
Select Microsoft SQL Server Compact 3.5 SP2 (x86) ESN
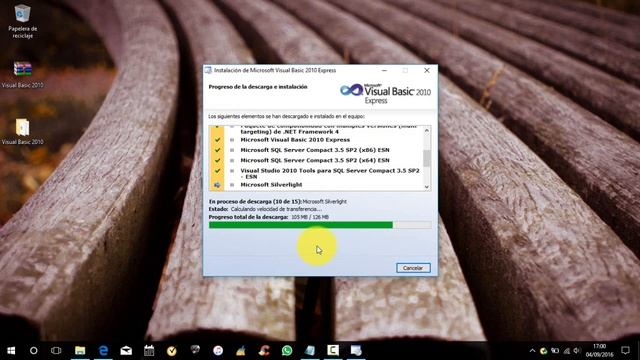pyautogui.click(x=316, y=150)
